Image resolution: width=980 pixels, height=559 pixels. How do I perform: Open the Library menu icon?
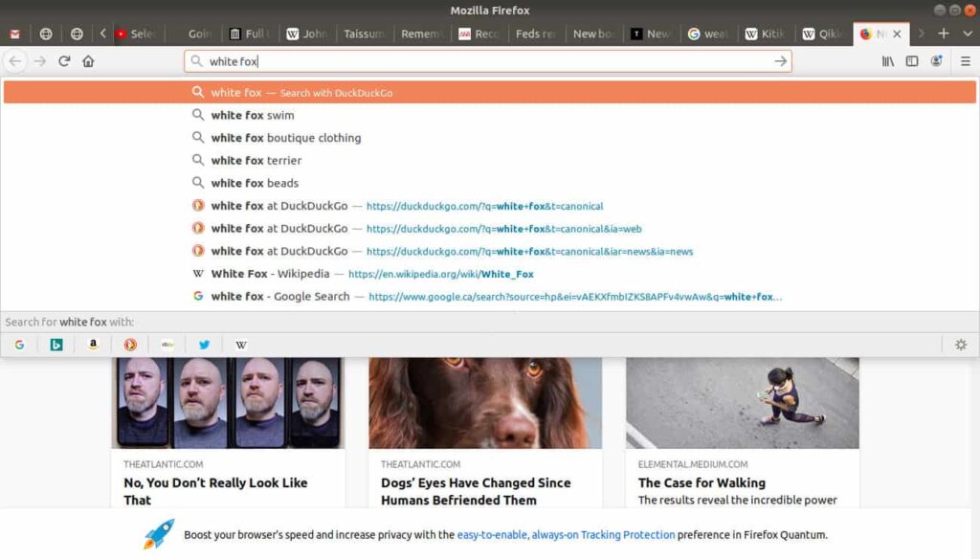(x=887, y=61)
